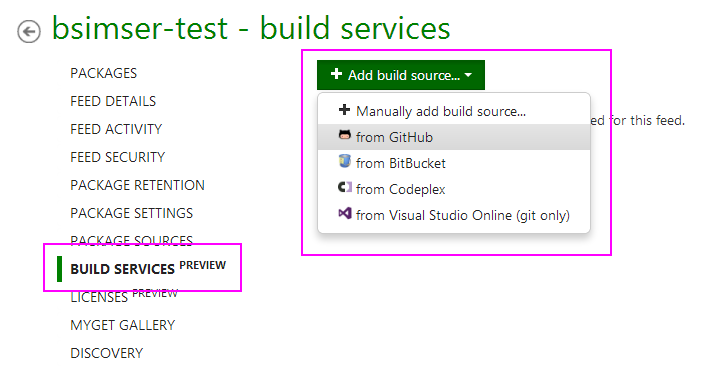Select from BitBucket text

coord(401,163)
